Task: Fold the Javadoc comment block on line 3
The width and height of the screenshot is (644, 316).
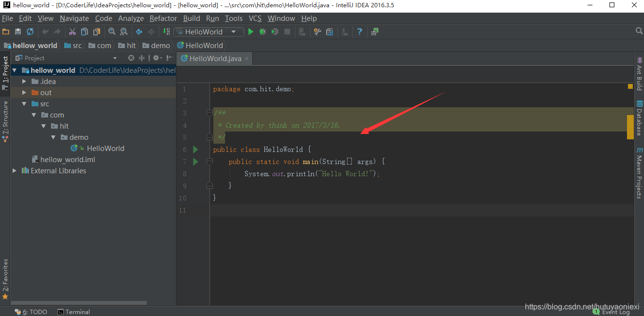Action: tap(209, 113)
